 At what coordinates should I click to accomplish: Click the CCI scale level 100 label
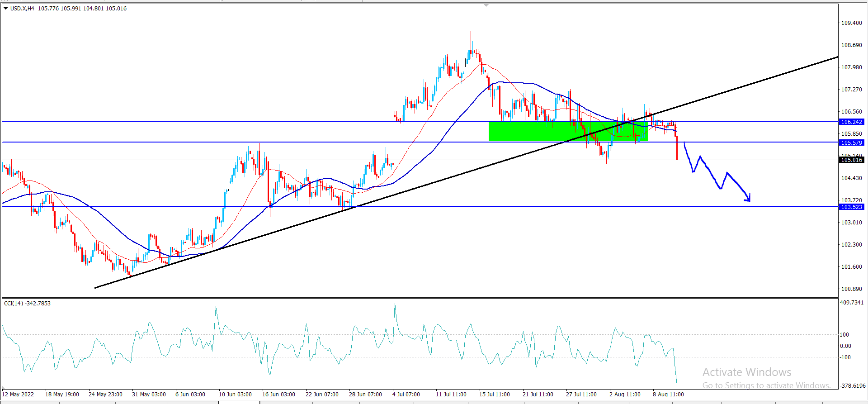[844, 335]
